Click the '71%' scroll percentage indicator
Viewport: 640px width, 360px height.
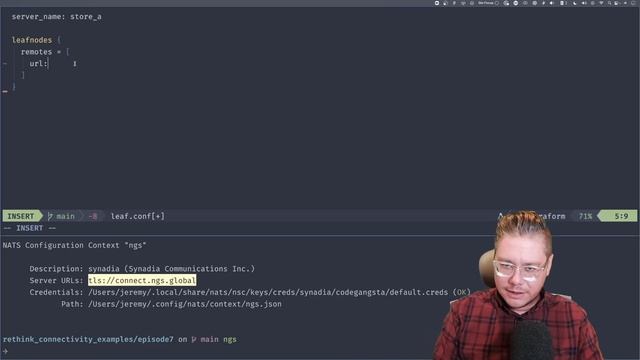point(585,216)
